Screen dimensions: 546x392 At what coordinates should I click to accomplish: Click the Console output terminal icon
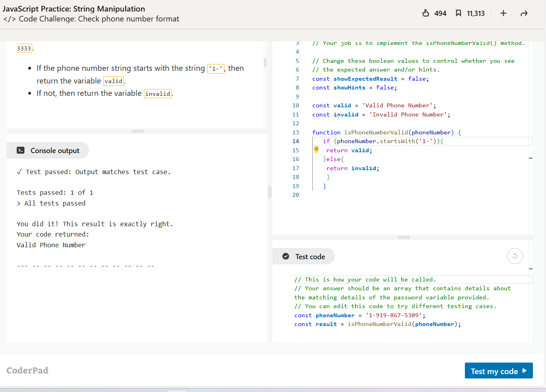[x=21, y=150]
